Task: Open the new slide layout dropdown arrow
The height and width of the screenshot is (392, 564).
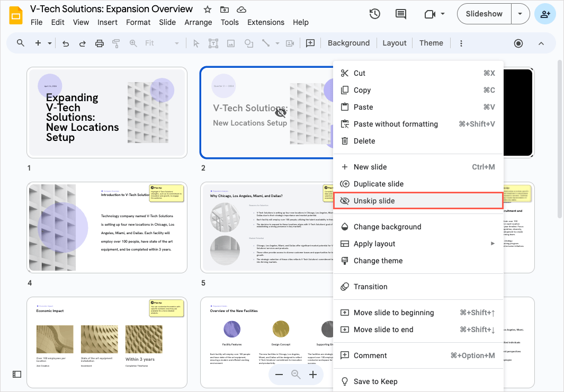Action: tap(50, 43)
